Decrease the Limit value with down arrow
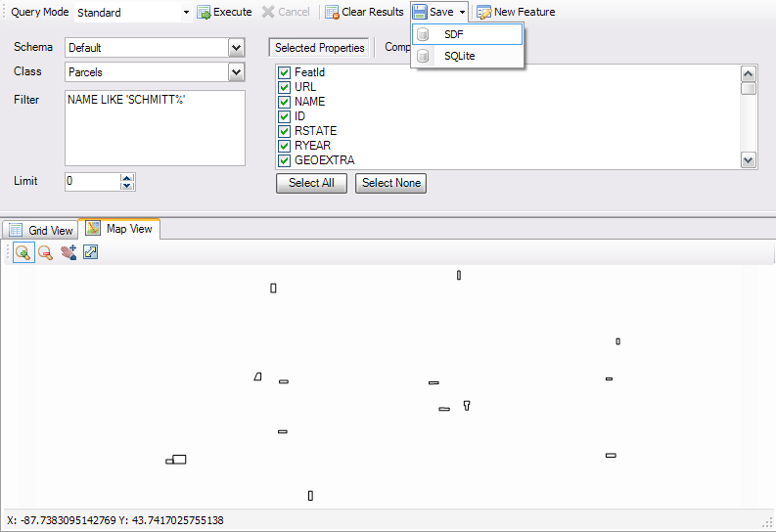Image resolution: width=776 pixels, height=532 pixels. pos(127,186)
